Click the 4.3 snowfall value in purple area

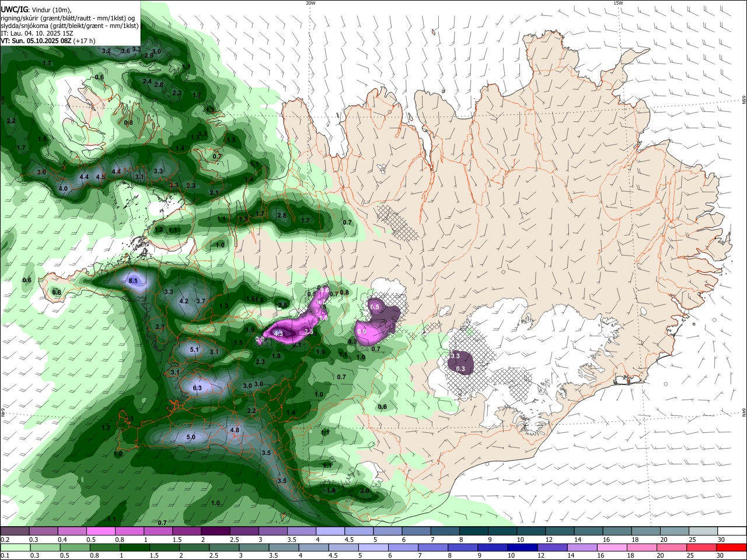(278, 334)
